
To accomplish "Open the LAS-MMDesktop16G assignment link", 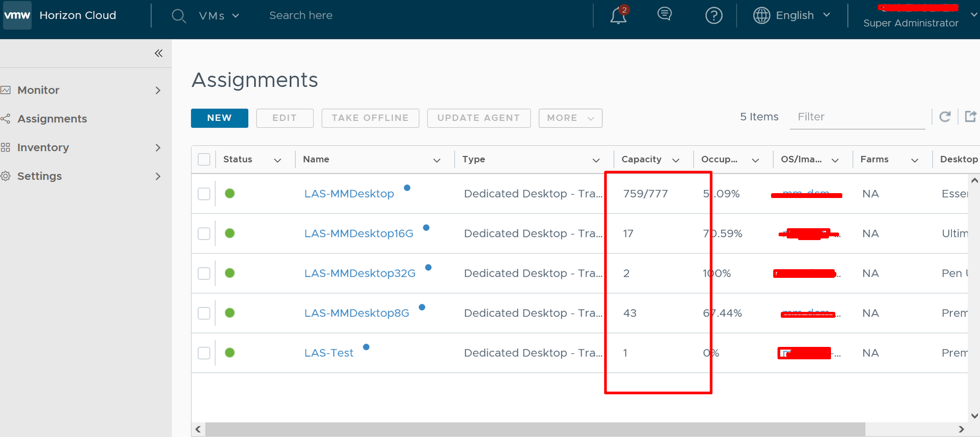I will [359, 234].
